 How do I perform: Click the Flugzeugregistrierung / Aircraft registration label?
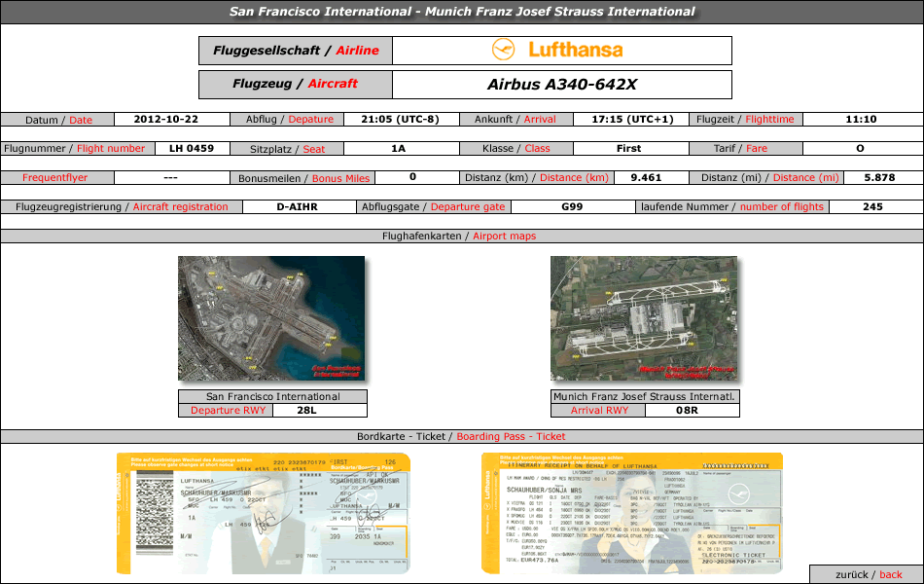(x=122, y=207)
